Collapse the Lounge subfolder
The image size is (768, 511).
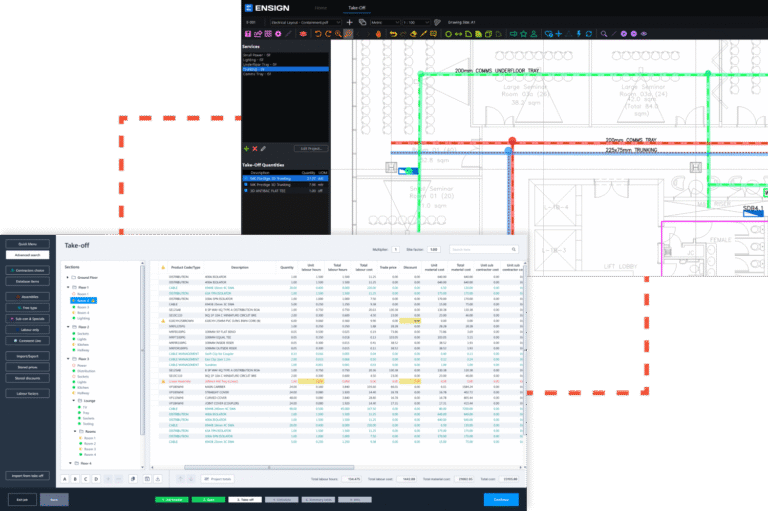pyautogui.click(x=74, y=400)
